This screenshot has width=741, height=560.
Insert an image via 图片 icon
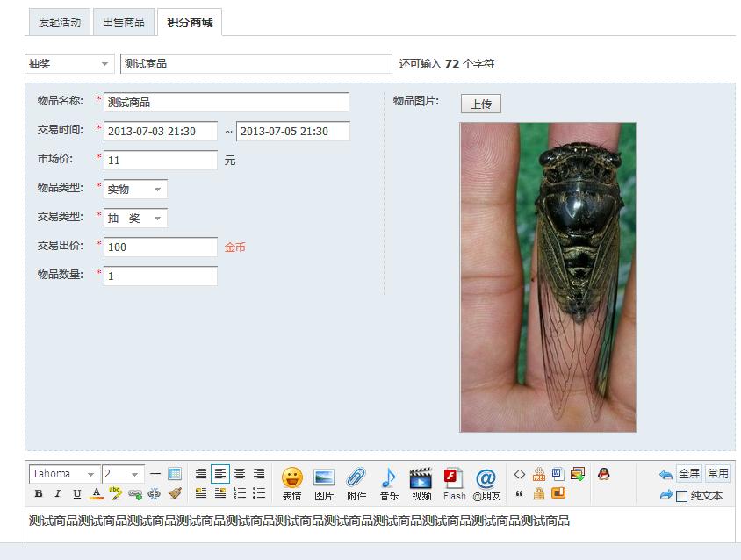(324, 484)
